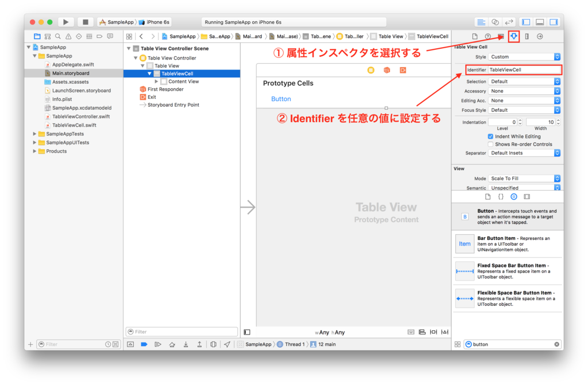Adjust the Indentation Level stepper

520,122
